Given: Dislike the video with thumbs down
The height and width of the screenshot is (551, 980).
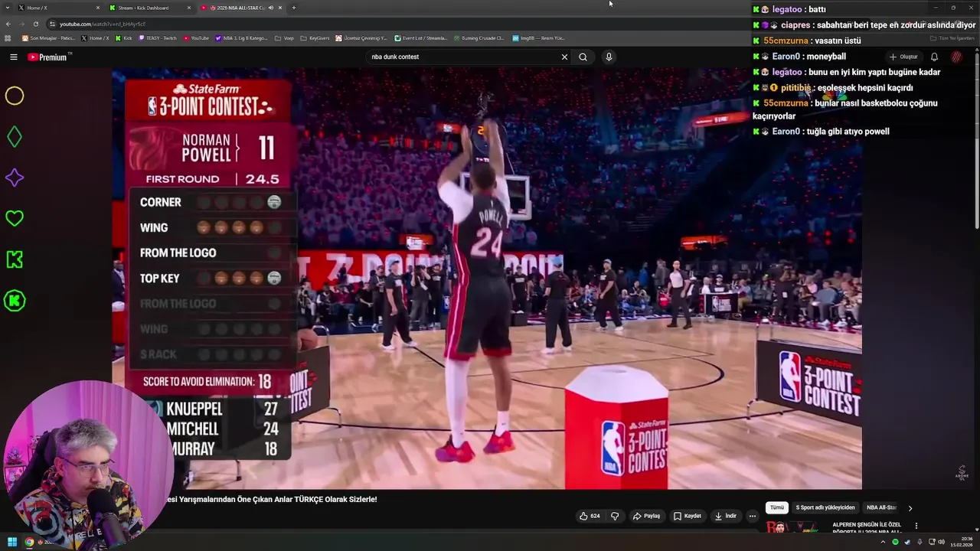Looking at the screenshot, I should click(614, 516).
